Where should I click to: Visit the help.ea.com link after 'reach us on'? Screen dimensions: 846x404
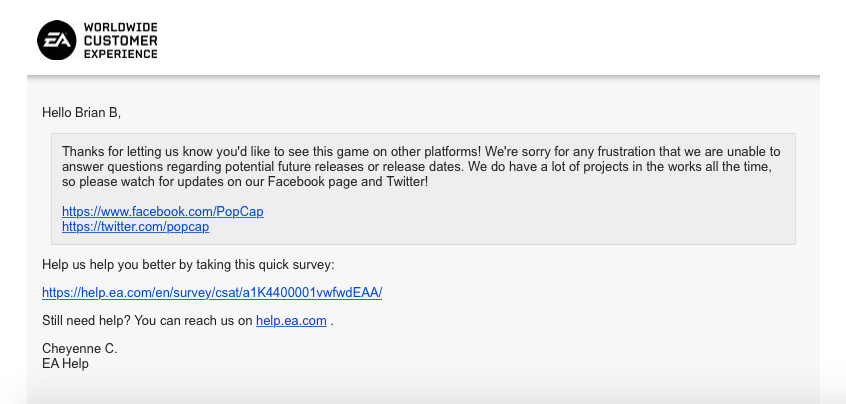pos(291,321)
